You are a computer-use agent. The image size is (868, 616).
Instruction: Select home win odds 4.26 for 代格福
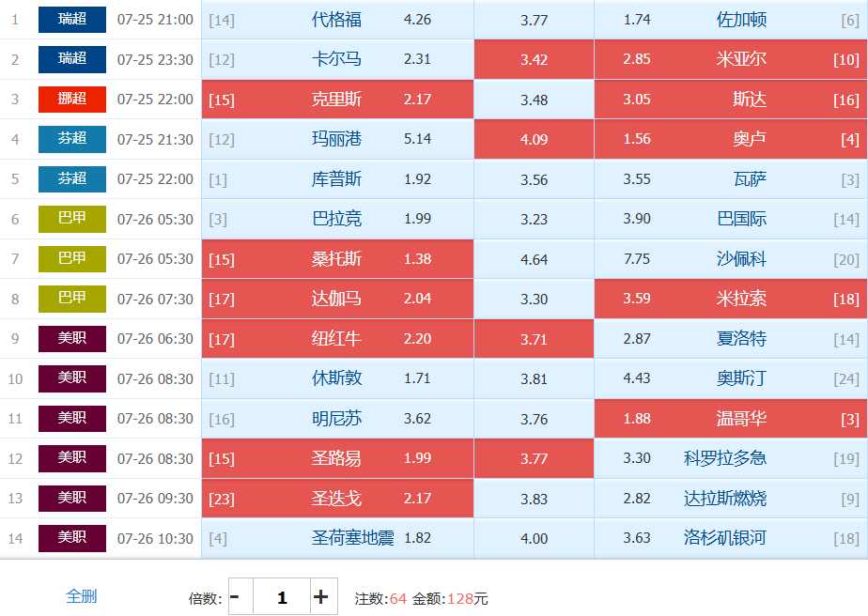337,20
